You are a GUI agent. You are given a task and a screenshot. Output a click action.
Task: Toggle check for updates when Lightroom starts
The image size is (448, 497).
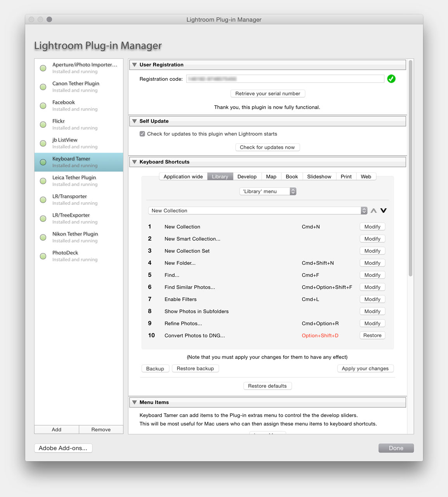tap(142, 134)
